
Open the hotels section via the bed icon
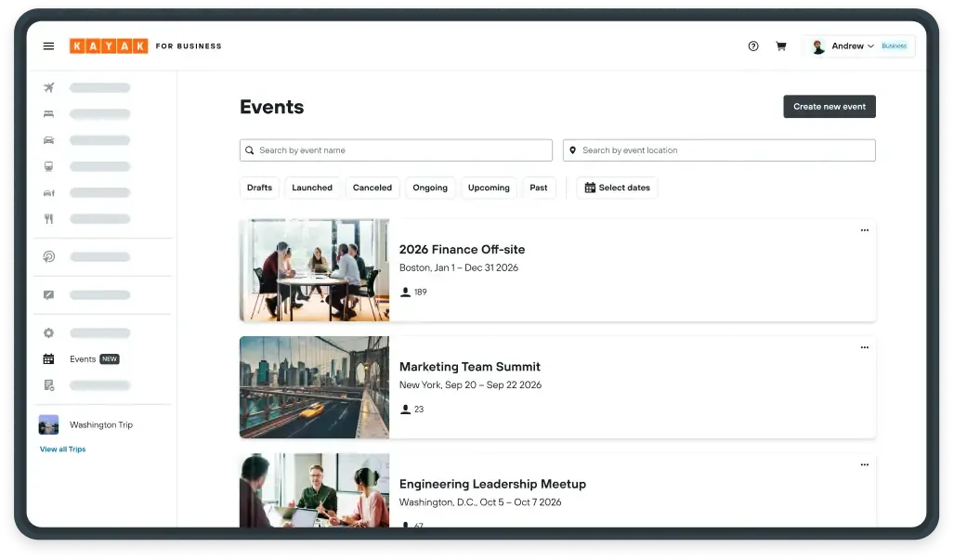(48, 113)
